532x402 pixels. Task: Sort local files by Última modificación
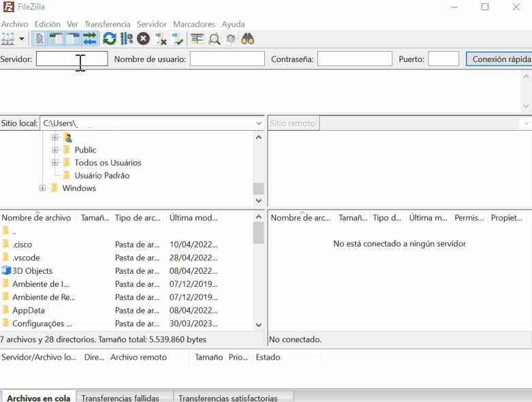pos(193,217)
